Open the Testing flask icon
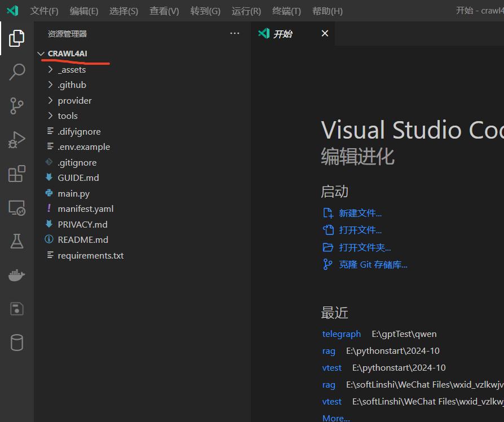 coord(17,241)
